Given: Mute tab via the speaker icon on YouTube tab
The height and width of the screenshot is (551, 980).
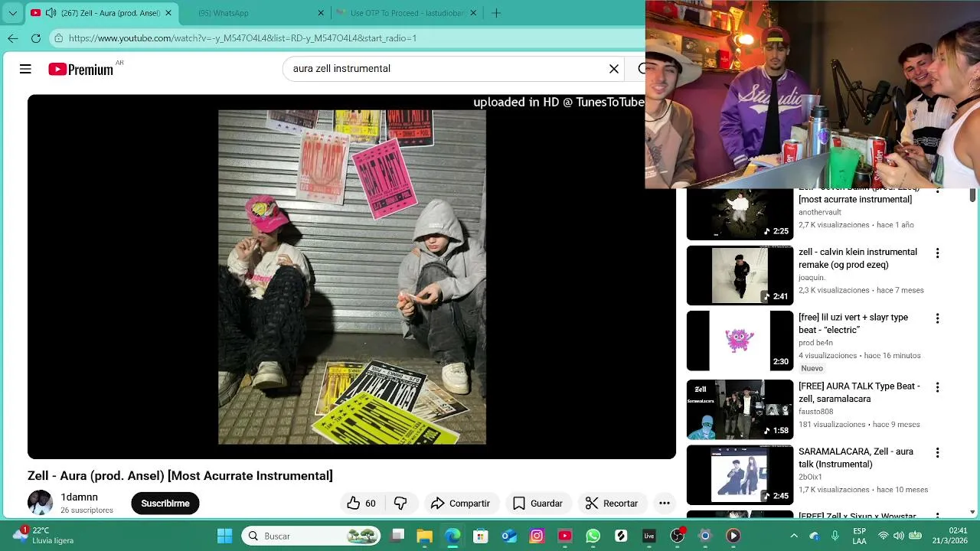Looking at the screenshot, I should coord(51,13).
